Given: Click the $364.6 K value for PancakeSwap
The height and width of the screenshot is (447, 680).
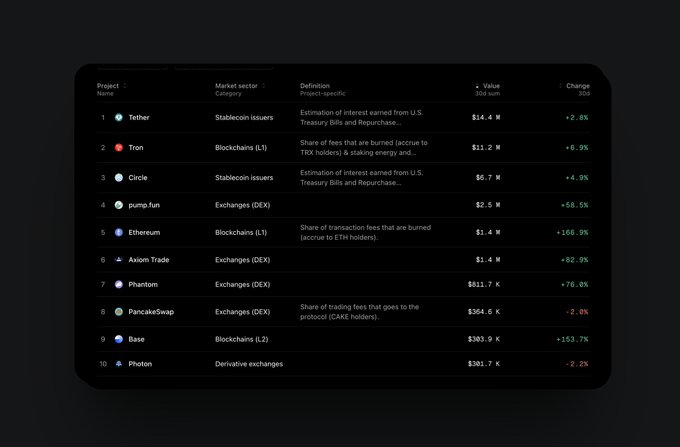Looking at the screenshot, I should click(484, 312).
